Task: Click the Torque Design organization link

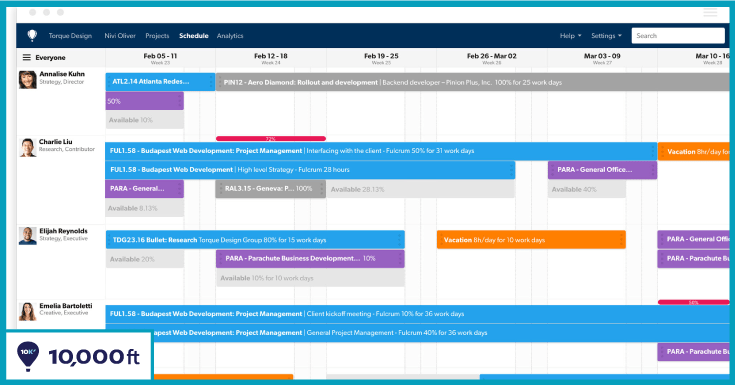Action: tap(70, 36)
